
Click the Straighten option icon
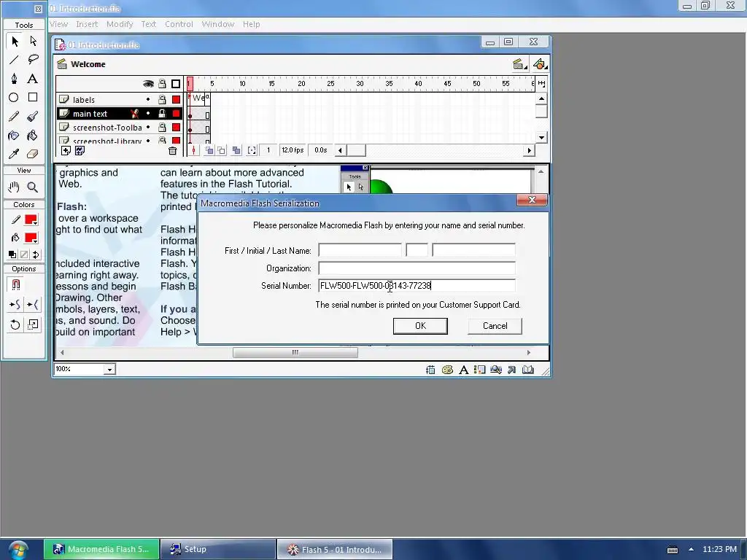[x=33, y=304]
